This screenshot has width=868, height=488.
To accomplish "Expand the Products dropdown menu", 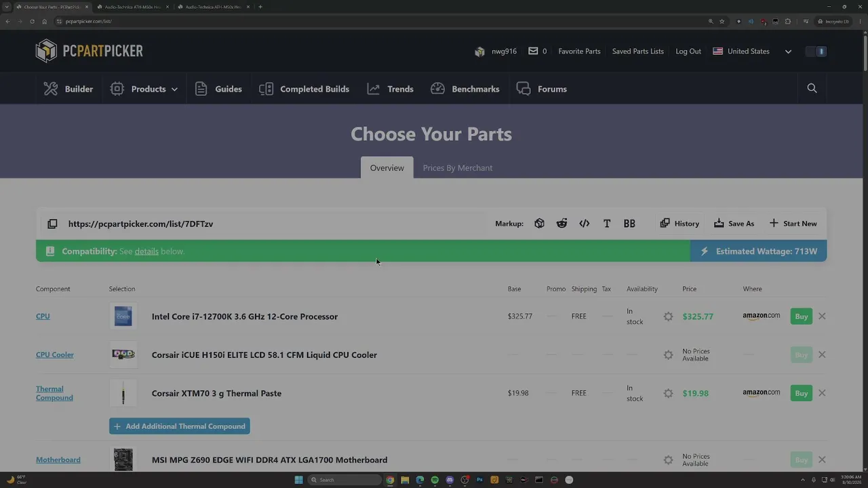I will [x=144, y=89].
